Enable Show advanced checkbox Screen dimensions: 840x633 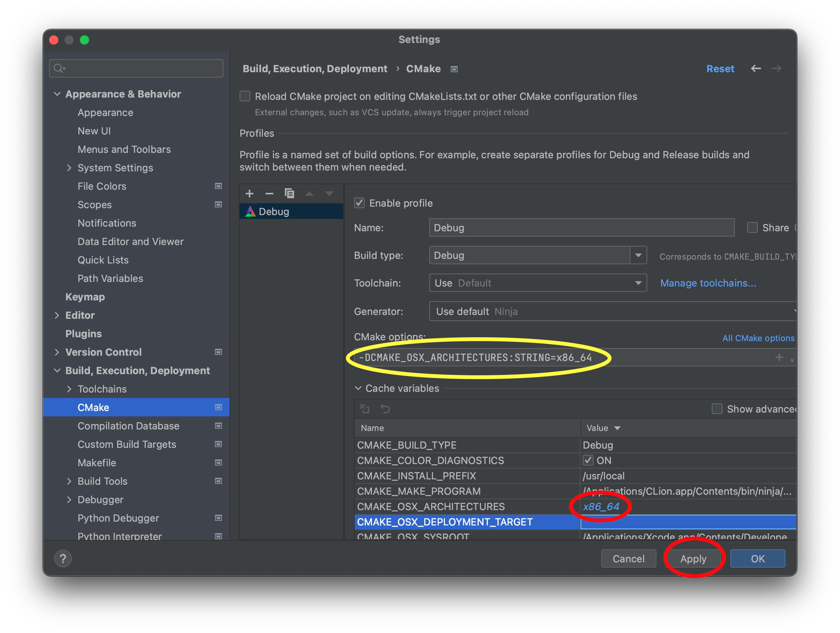(x=717, y=409)
